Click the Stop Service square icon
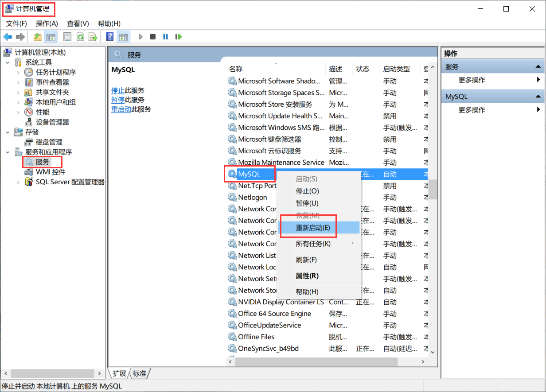The width and height of the screenshot is (546, 392). tap(153, 37)
